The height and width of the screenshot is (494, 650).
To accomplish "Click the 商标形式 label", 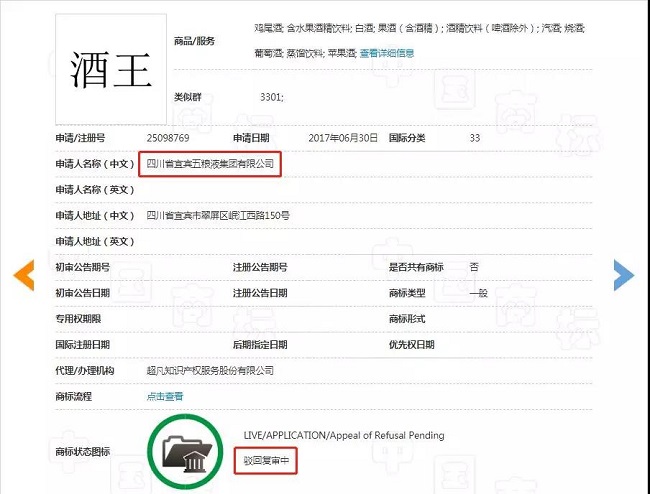I will point(407,319).
